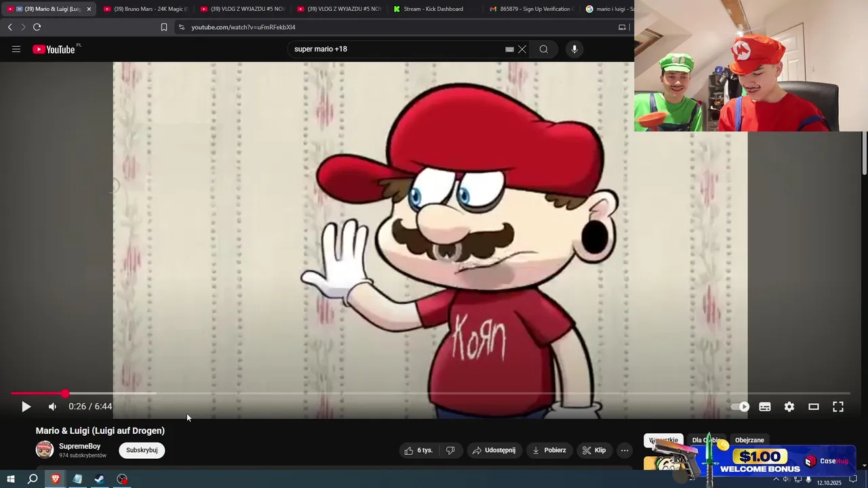This screenshot has width=868, height=488.
Task: Select the Obejrzane filter chip
Action: [749, 440]
